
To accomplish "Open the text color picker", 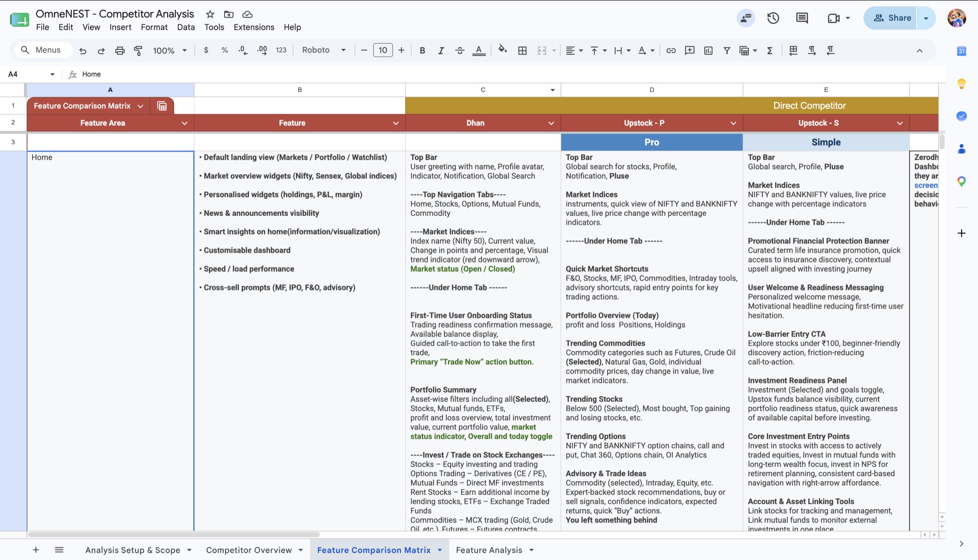I will (x=479, y=50).
